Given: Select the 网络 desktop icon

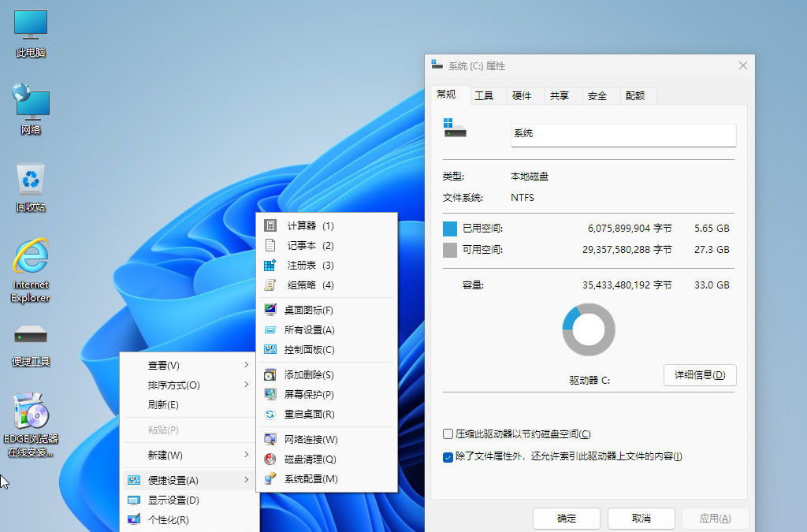Looking at the screenshot, I should click(31, 109).
